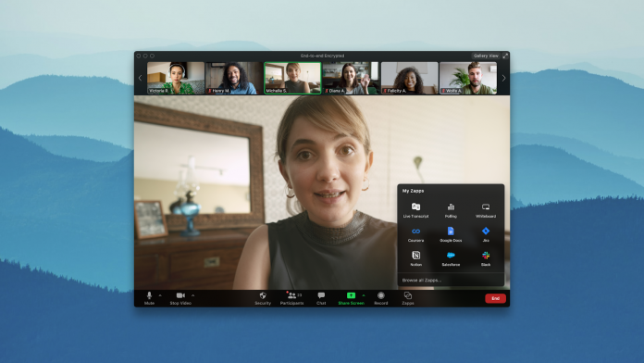Show next participants with right arrow

point(504,78)
